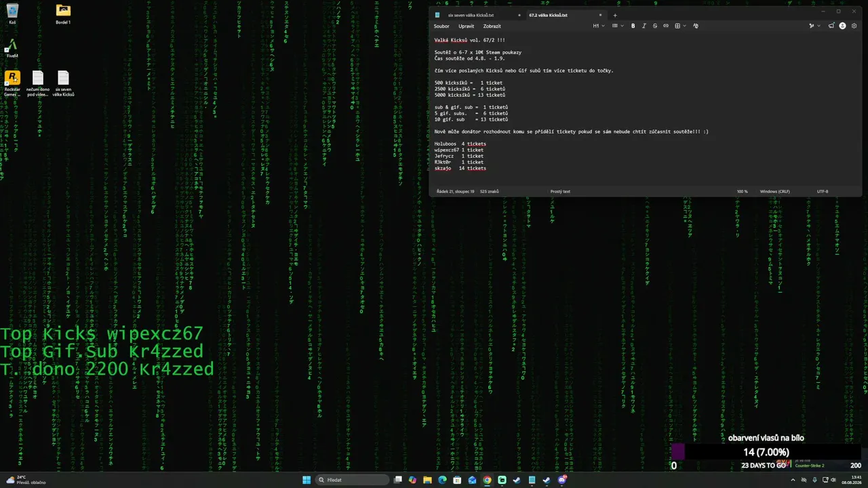Click Prostý text format indicator
Image resolution: width=868 pixels, height=488 pixels.
[560, 192]
